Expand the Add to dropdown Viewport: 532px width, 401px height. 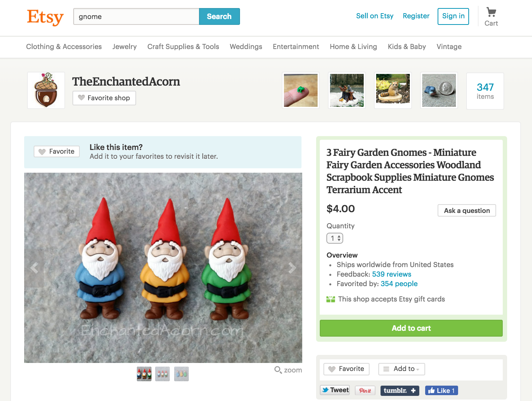[402, 369]
